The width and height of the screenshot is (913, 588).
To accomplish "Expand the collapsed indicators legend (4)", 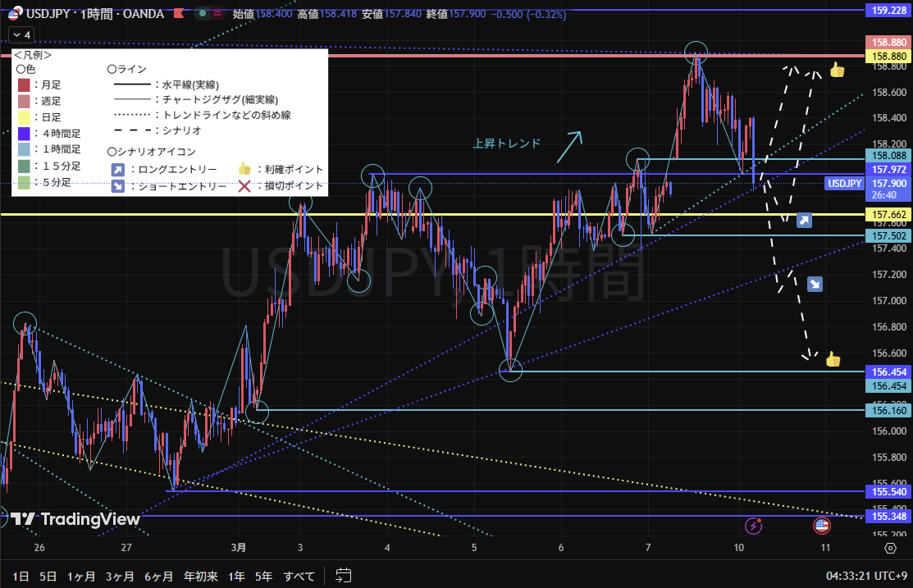I will click(21, 35).
